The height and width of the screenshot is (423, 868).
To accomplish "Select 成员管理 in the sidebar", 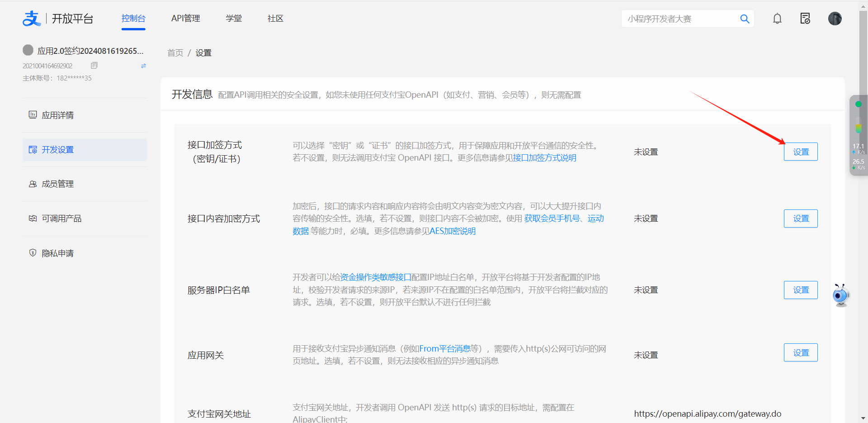I will tap(57, 184).
